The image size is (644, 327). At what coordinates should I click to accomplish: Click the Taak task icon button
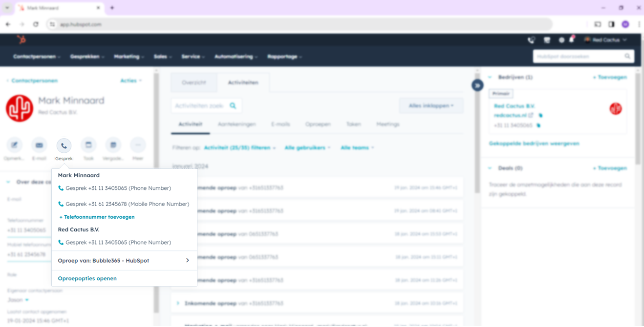click(88, 145)
